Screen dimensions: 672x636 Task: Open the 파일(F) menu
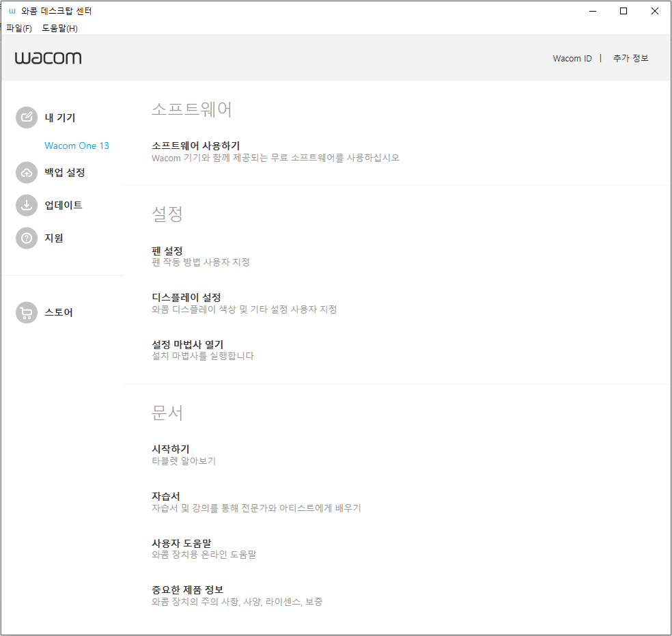[19, 28]
